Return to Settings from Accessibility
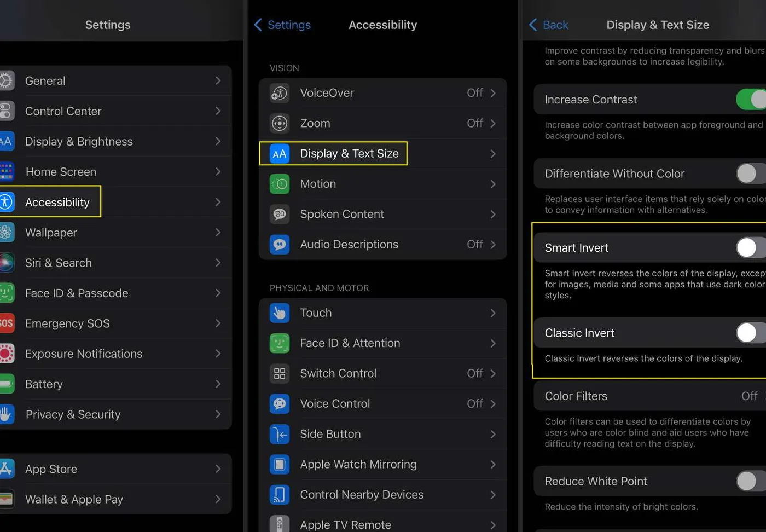This screenshot has height=532, width=766. pyautogui.click(x=282, y=25)
